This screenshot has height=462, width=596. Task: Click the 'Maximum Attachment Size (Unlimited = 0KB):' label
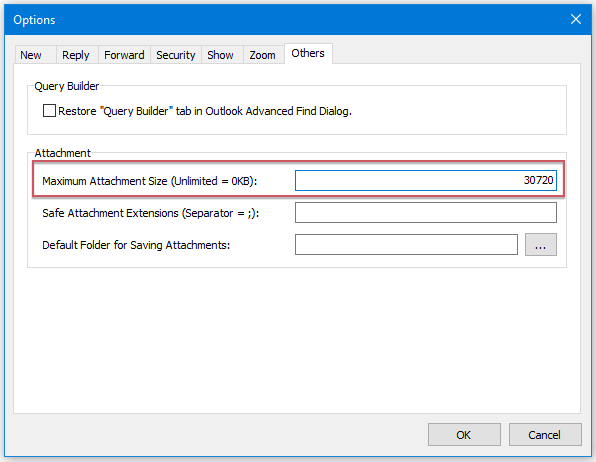[x=149, y=181]
